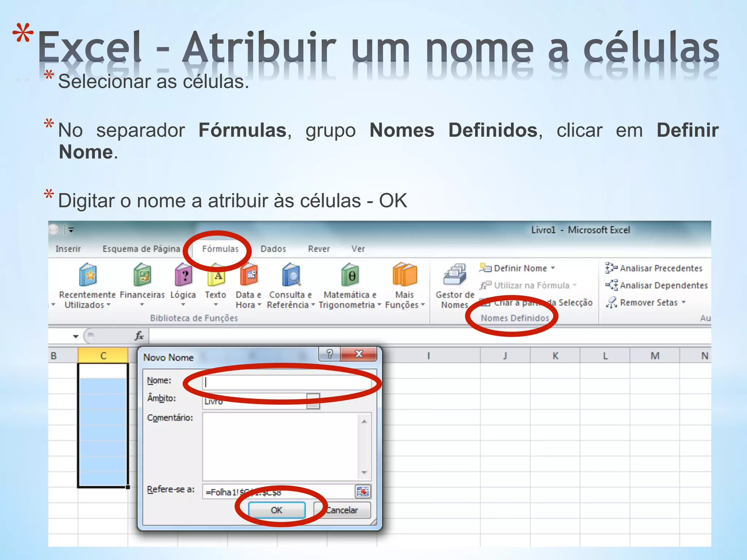The image size is (747, 560).
Task: Open the Financeiras functions book icon
Action: (142, 275)
